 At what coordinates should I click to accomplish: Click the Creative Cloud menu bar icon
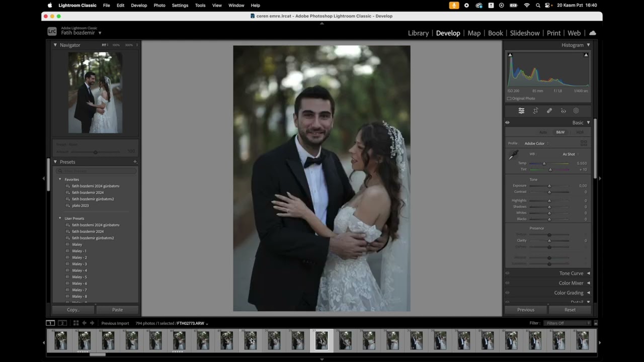click(479, 6)
